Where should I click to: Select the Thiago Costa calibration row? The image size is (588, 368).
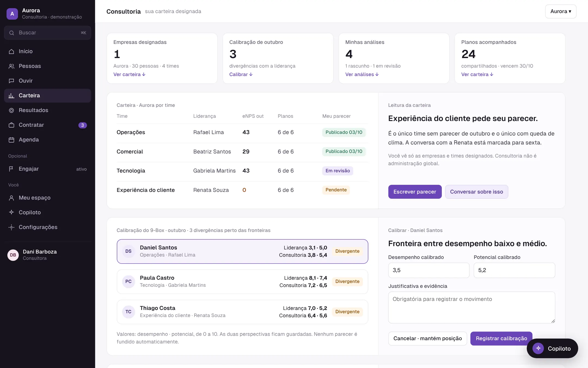[242, 312]
